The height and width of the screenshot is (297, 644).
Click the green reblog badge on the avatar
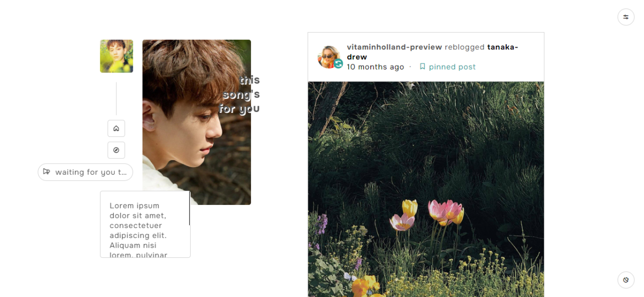339,63
